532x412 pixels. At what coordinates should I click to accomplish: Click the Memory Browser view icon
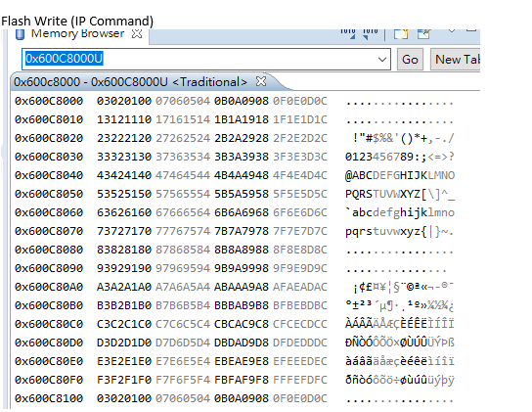(x=20, y=34)
